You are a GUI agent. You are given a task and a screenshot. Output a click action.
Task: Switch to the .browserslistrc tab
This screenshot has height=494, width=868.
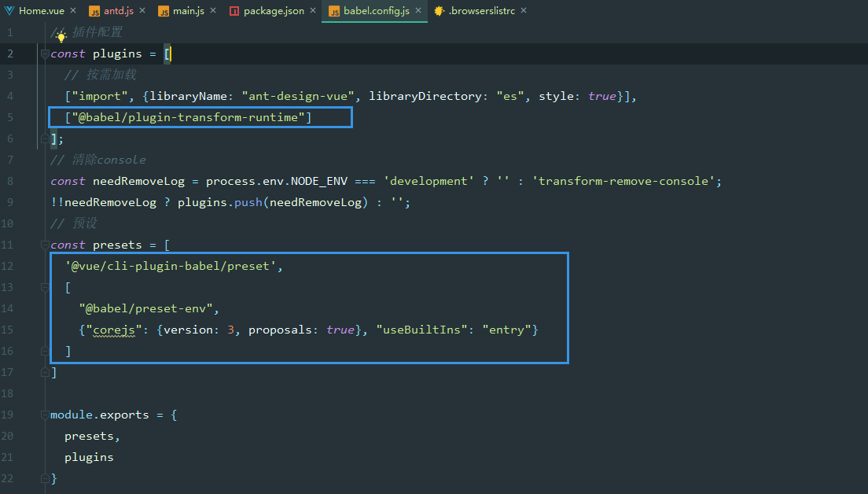click(481, 10)
